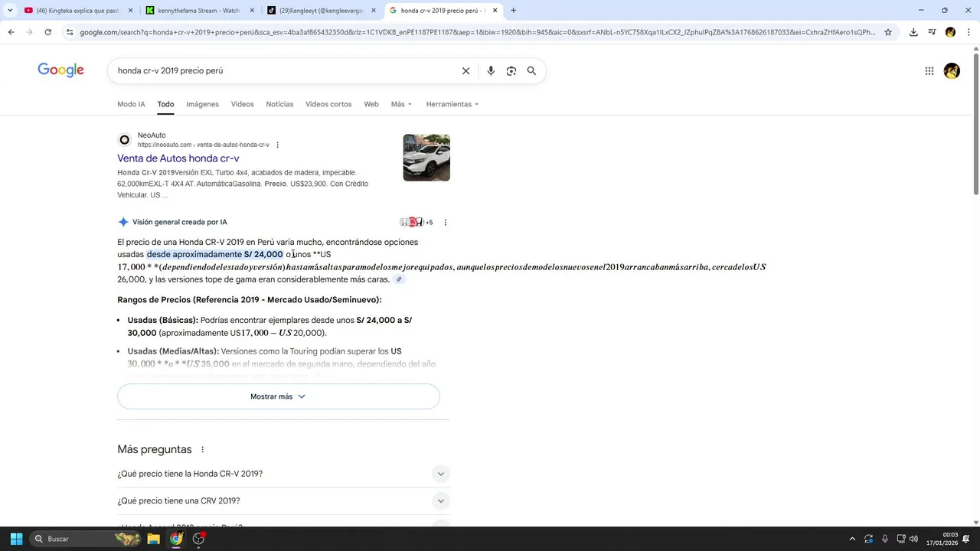Open Más preguntas three-dot options
The image size is (980, 551).
pyautogui.click(x=202, y=449)
